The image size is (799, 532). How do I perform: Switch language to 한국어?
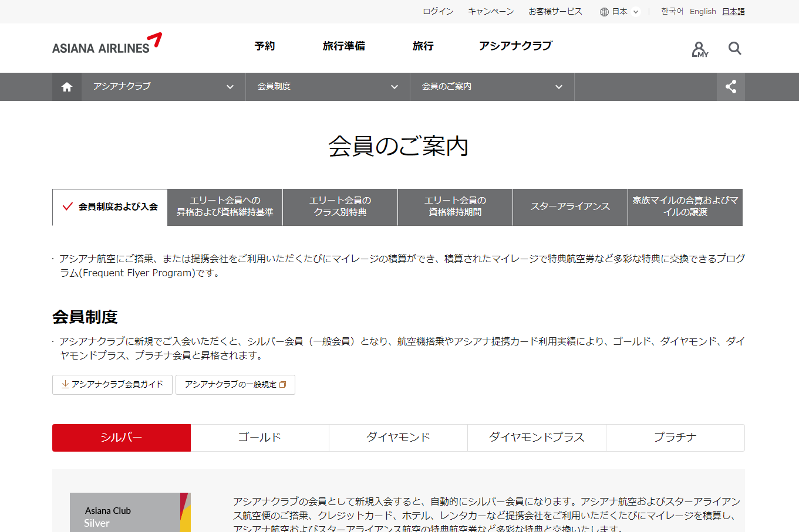tap(672, 12)
